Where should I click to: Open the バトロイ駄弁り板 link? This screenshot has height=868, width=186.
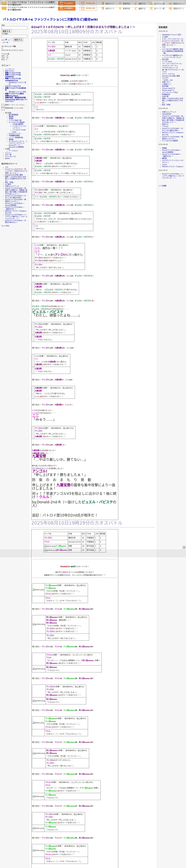[15, 120]
